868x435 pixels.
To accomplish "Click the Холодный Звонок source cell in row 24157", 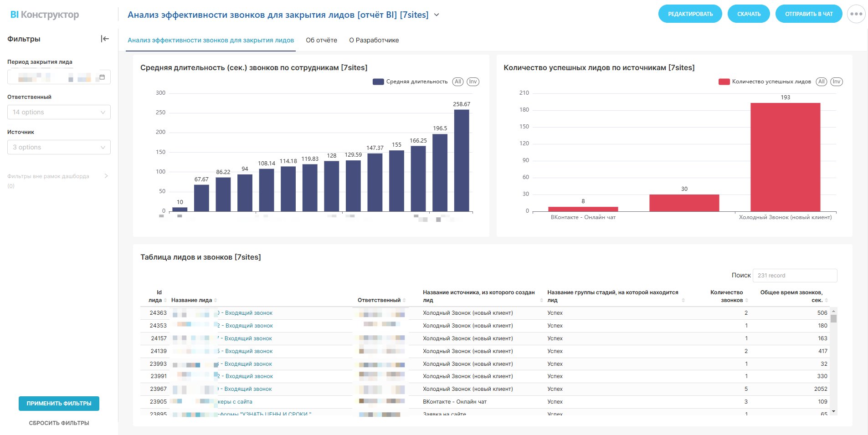I will [468, 338].
